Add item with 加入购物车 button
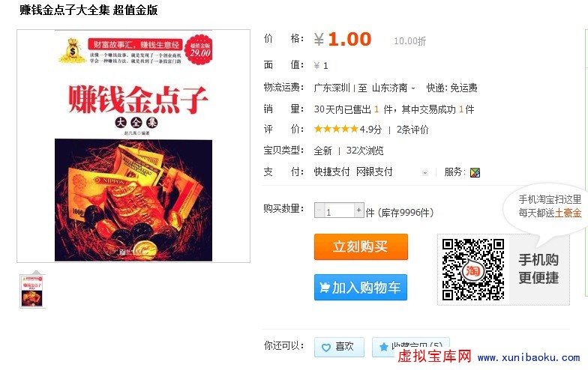This screenshot has width=588, height=370. pos(361,288)
